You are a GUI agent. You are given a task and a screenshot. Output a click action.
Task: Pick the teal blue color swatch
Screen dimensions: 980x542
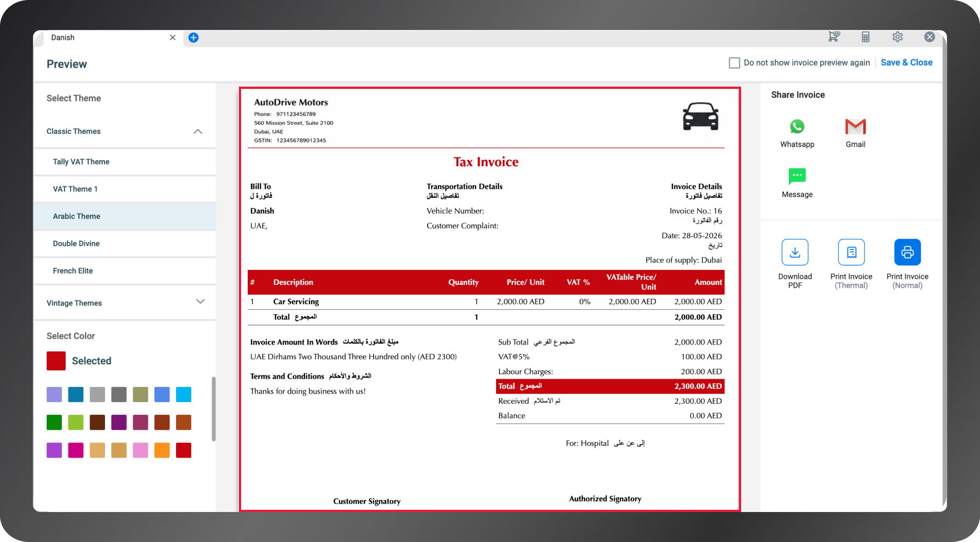coord(76,394)
